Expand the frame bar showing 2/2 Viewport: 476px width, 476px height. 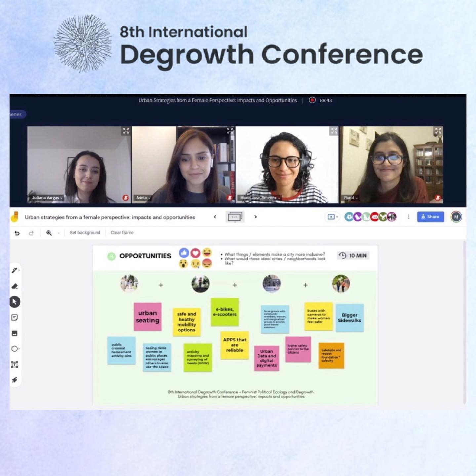pos(235,217)
